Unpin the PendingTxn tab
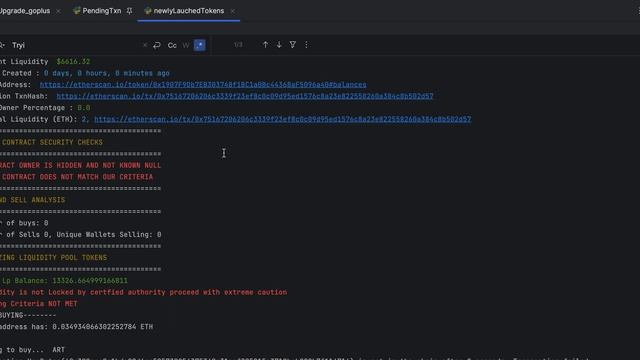 [x=129, y=11]
